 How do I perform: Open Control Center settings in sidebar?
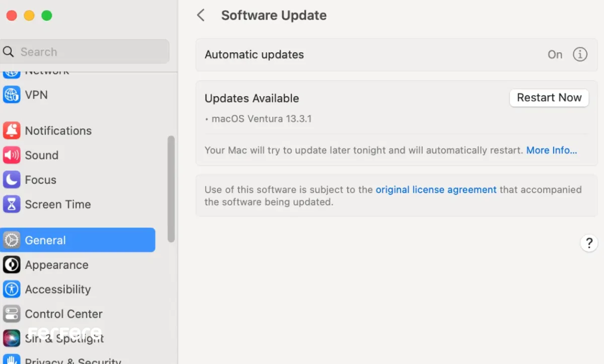pos(63,314)
